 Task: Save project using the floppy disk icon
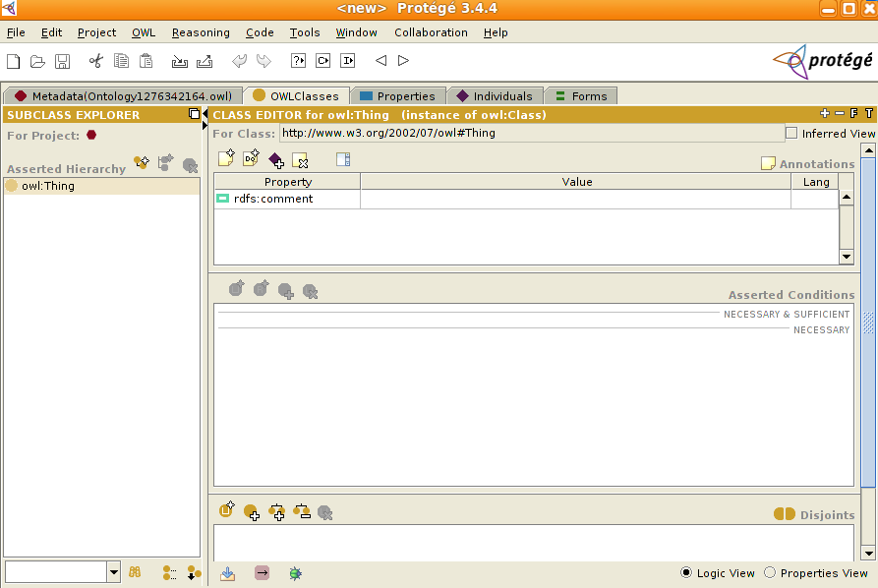point(62,61)
